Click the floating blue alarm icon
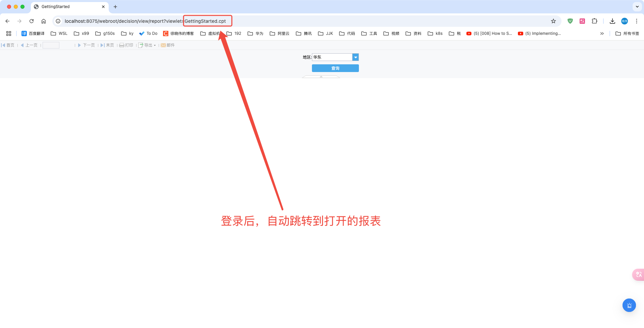The width and height of the screenshot is (644, 328). pyautogui.click(x=629, y=305)
